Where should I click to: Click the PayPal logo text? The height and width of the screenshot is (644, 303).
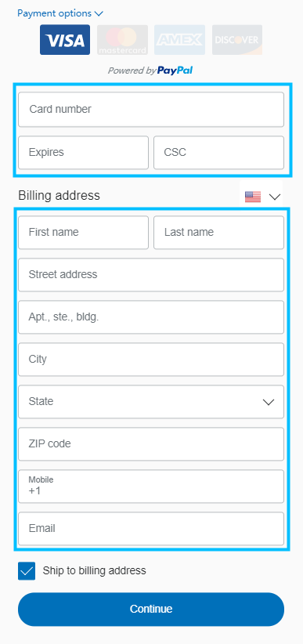(175, 71)
